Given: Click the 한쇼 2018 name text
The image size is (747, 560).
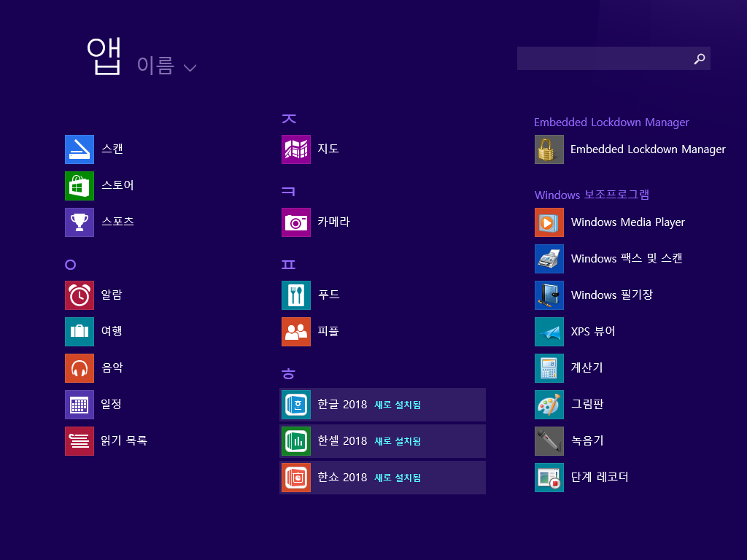Looking at the screenshot, I should click(x=342, y=477).
